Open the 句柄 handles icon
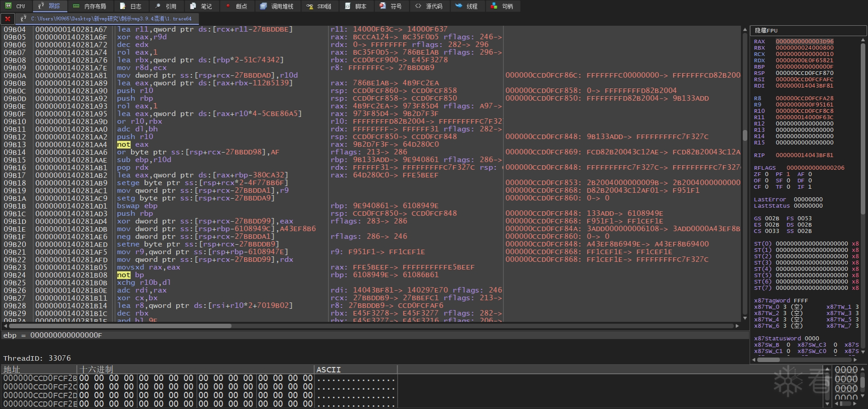Viewport: 868px width, 409px height. point(494,6)
